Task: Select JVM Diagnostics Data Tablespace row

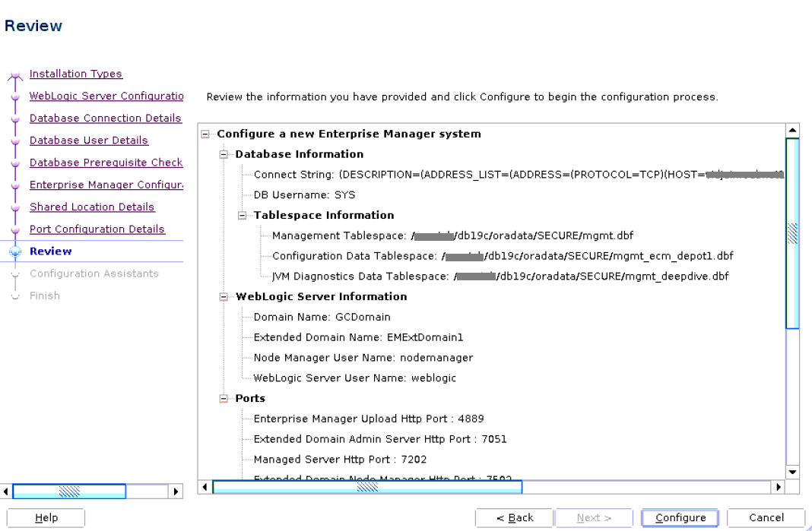Action: point(500,277)
